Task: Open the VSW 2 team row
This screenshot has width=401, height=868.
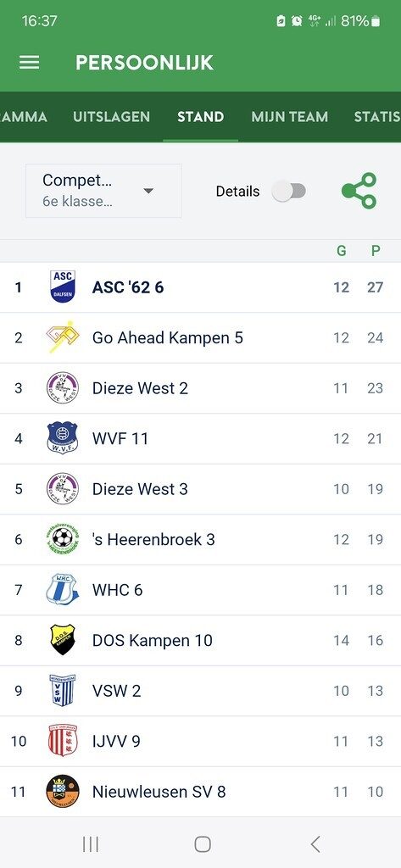Action: (200, 690)
